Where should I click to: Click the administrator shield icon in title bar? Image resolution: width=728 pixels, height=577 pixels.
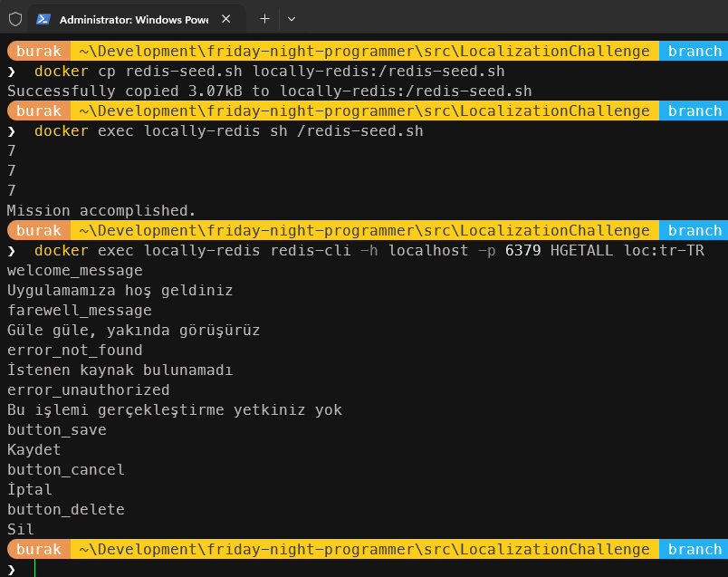pos(14,18)
